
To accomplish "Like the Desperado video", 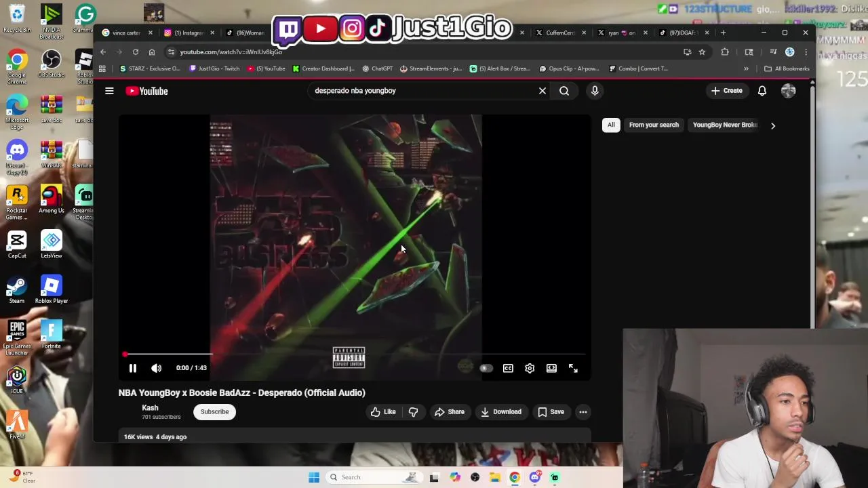I will (x=383, y=411).
